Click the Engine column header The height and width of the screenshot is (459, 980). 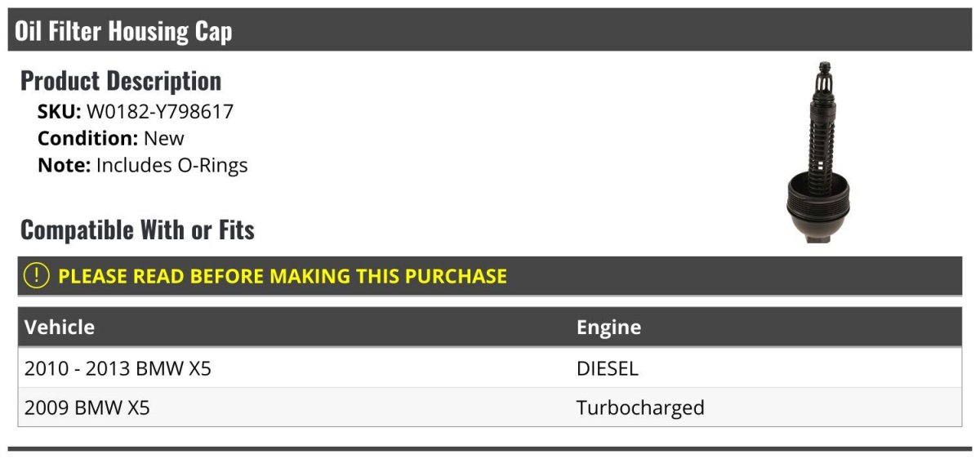[608, 328]
